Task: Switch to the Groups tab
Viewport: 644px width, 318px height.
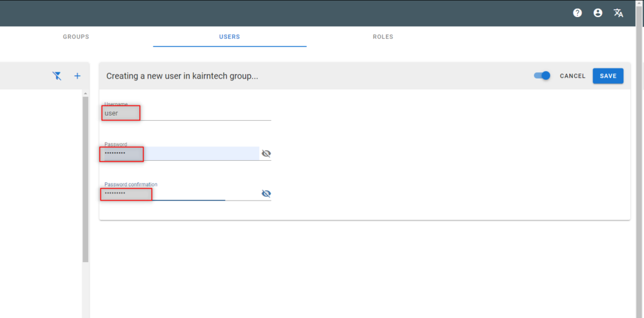Action: [76, 37]
